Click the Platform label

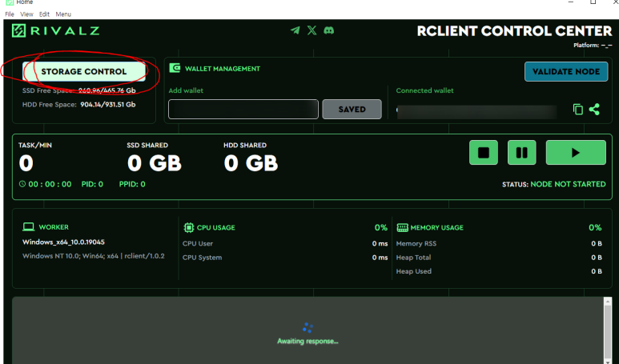[593, 46]
